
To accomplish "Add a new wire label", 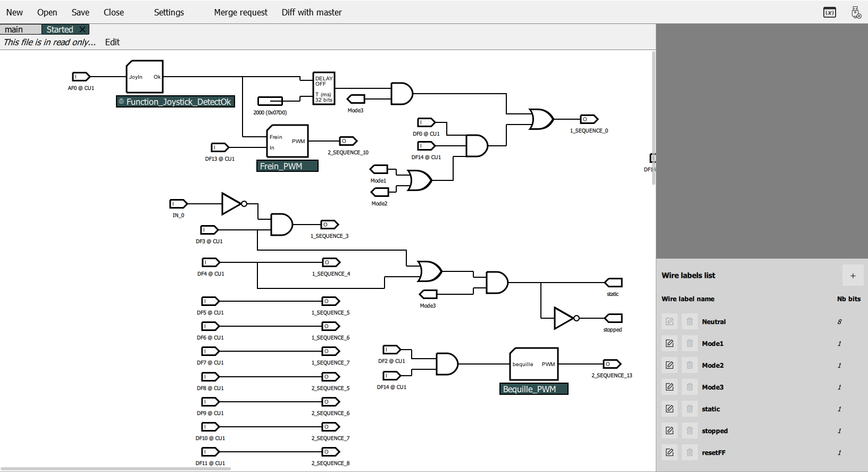I will [853, 276].
